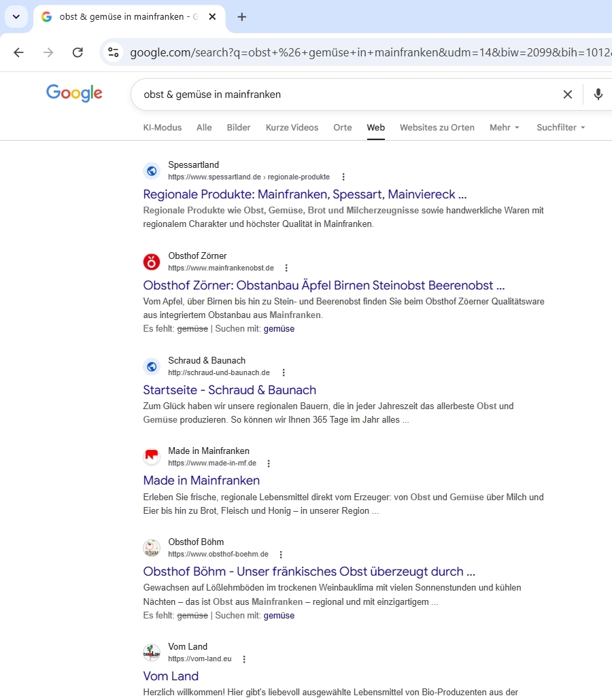
Task: Click the browser reload icon
Action: pyautogui.click(x=78, y=52)
